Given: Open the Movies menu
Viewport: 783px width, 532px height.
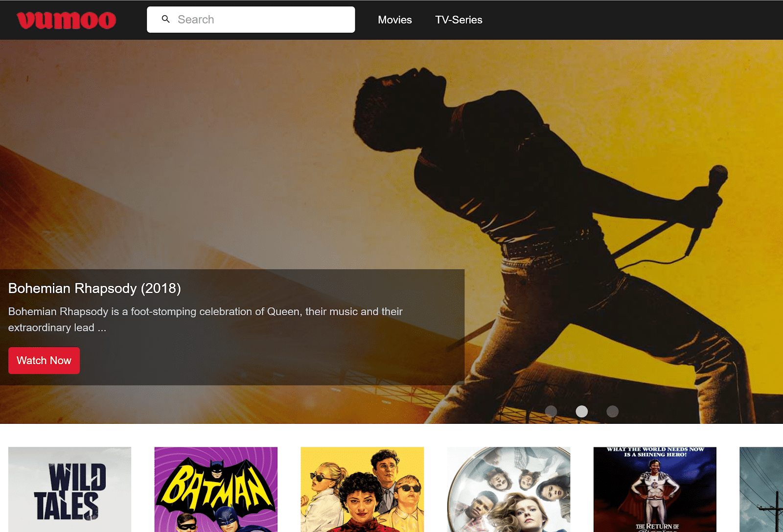Looking at the screenshot, I should tap(395, 20).
